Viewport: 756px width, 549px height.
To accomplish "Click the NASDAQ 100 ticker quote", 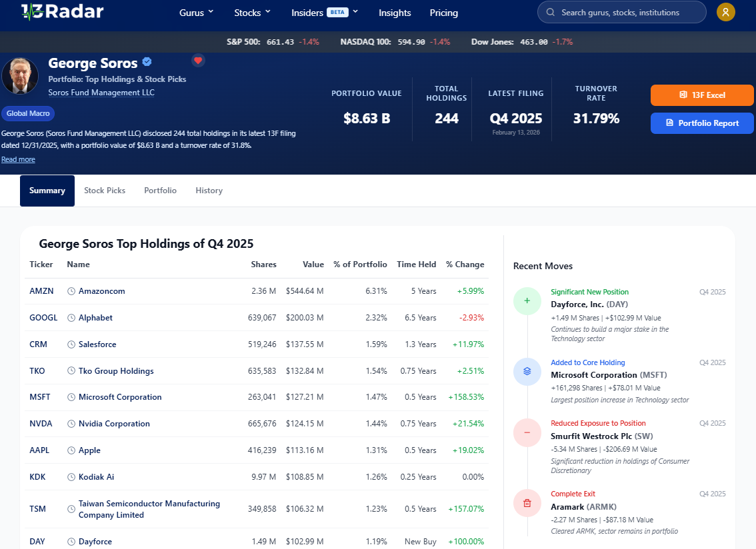I will [395, 42].
